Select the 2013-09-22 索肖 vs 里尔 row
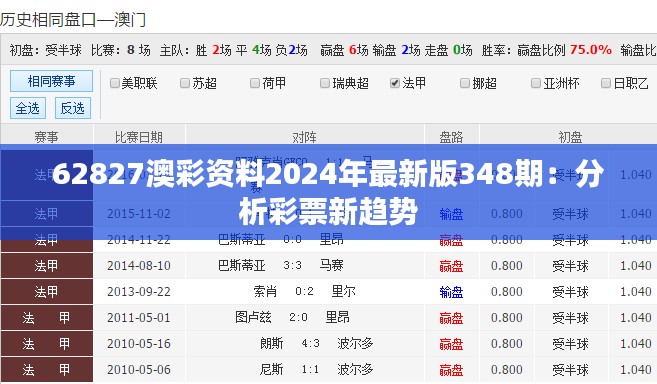Screen dimensions: 657x384 pyautogui.click(x=328, y=291)
